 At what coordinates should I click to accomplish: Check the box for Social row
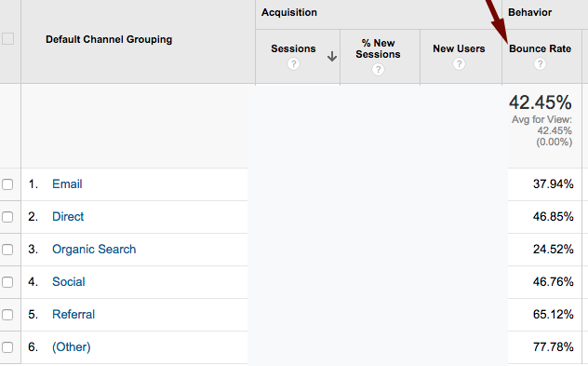tap(7, 282)
